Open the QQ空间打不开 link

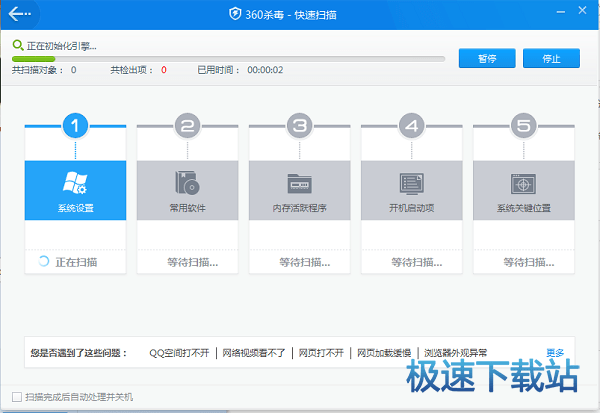click(x=180, y=353)
